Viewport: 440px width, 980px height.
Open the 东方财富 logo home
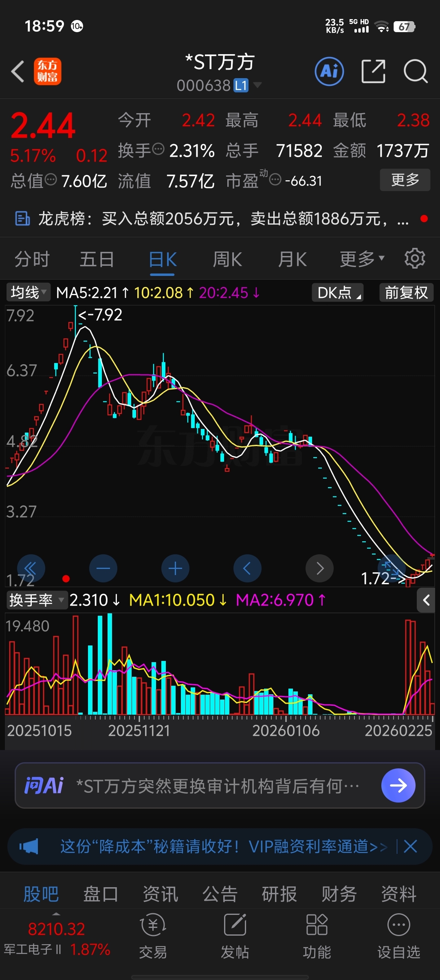48,71
